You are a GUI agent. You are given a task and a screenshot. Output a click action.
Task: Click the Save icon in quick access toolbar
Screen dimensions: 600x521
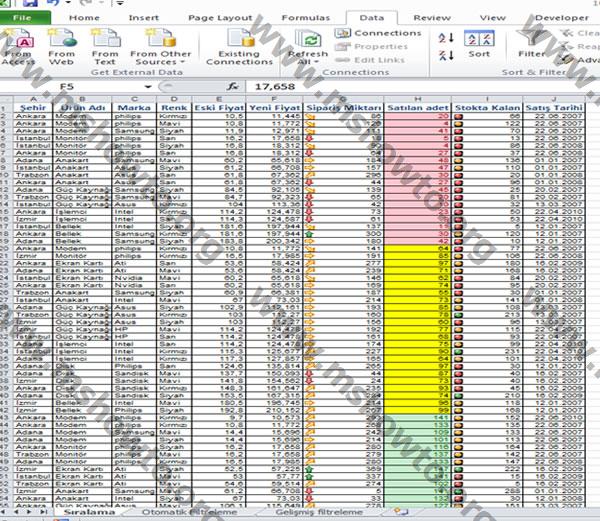(31, 3)
